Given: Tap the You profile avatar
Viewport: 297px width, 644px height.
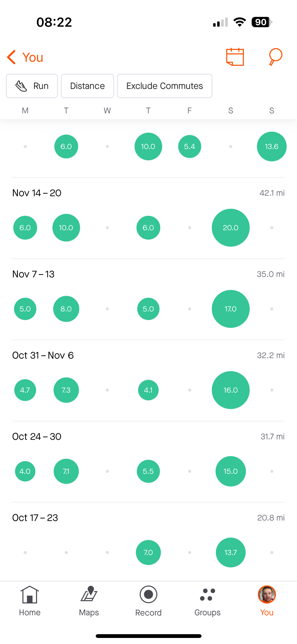Looking at the screenshot, I should click(x=267, y=595).
